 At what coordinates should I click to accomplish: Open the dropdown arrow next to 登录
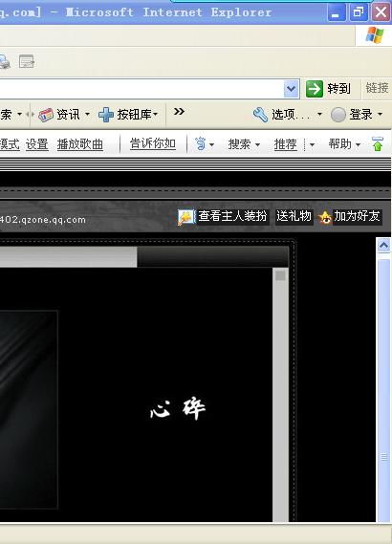380,114
